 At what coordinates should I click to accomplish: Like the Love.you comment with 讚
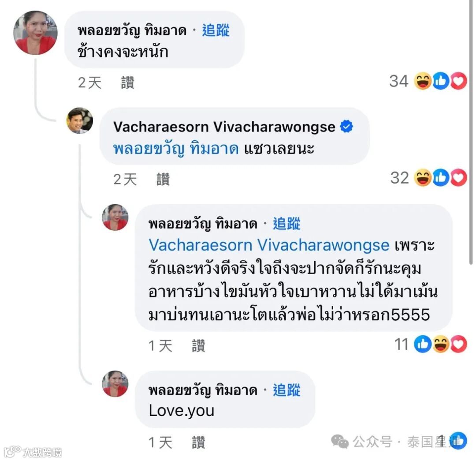(198, 442)
